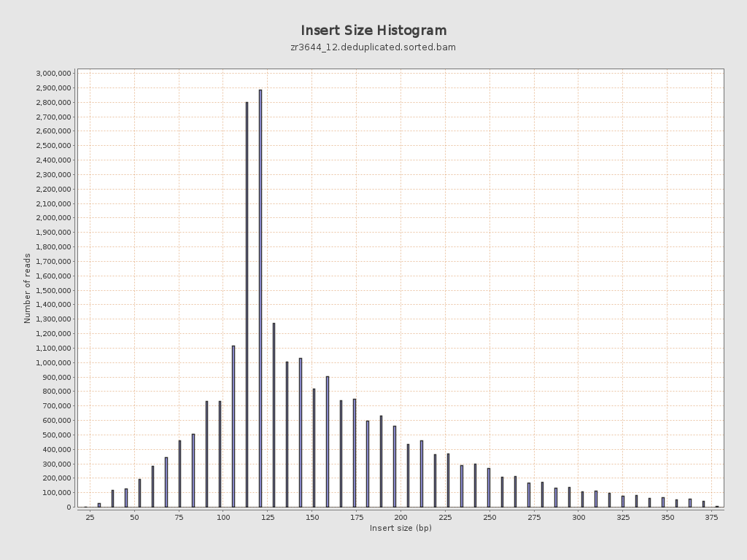The width and height of the screenshot is (747, 560).
Task: Click the 300,000 y-axis tick label
Action: coord(55,464)
